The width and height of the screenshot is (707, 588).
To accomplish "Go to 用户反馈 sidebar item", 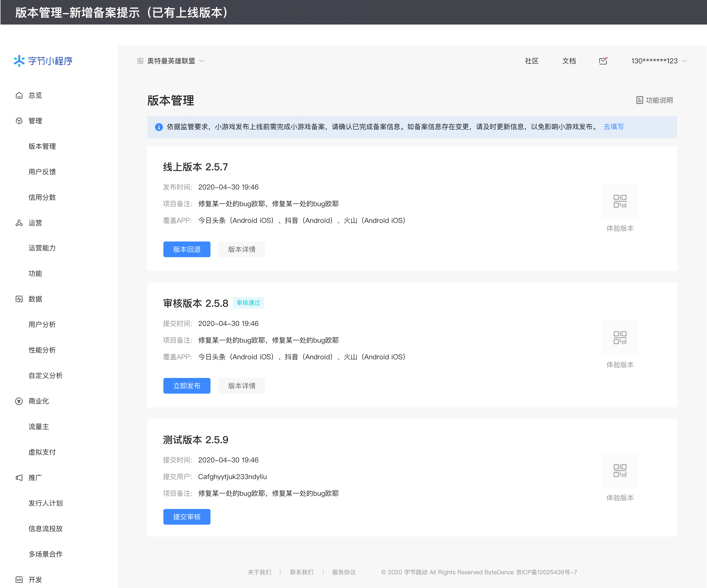I will tap(42, 172).
